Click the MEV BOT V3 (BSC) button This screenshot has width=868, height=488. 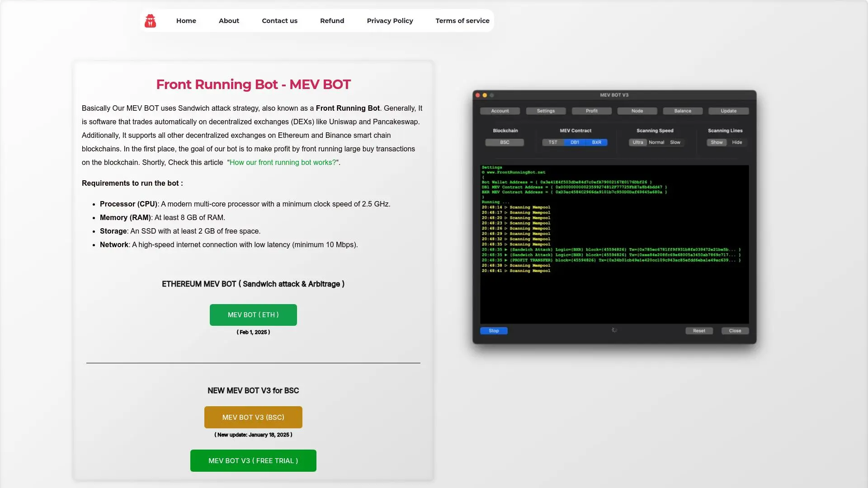pyautogui.click(x=253, y=418)
